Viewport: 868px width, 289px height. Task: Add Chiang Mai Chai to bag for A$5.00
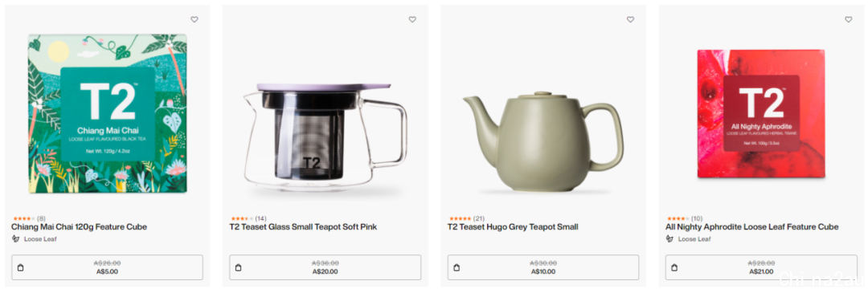108,267
